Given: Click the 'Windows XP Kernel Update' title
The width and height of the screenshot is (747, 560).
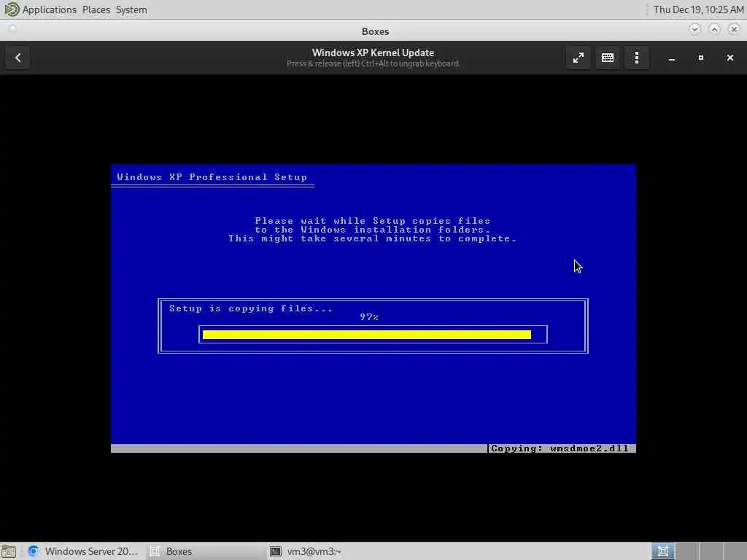Looking at the screenshot, I should [373, 52].
